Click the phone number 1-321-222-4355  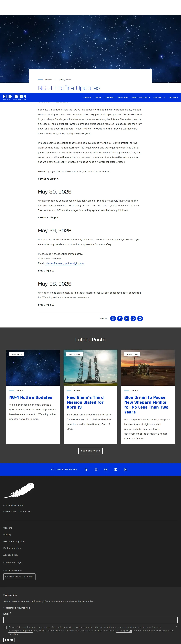(x=52, y=259)
